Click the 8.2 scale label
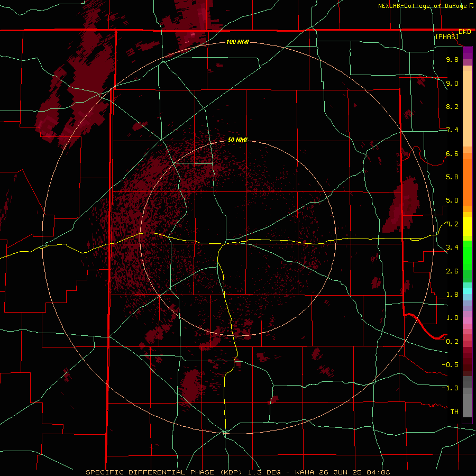The image size is (476, 476). click(x=452, y=106)
